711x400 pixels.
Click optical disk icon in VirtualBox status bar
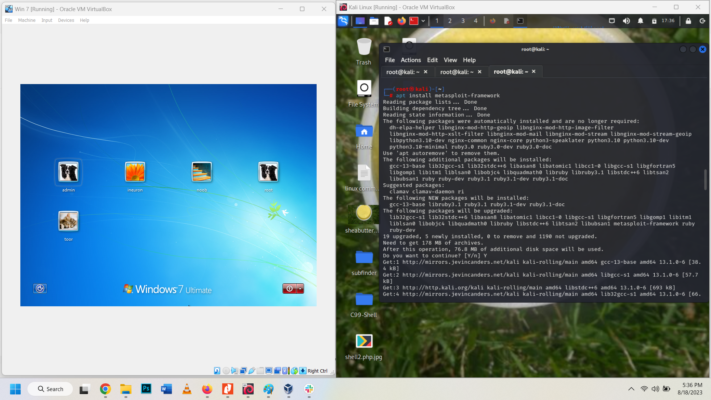tap(226, 371)
